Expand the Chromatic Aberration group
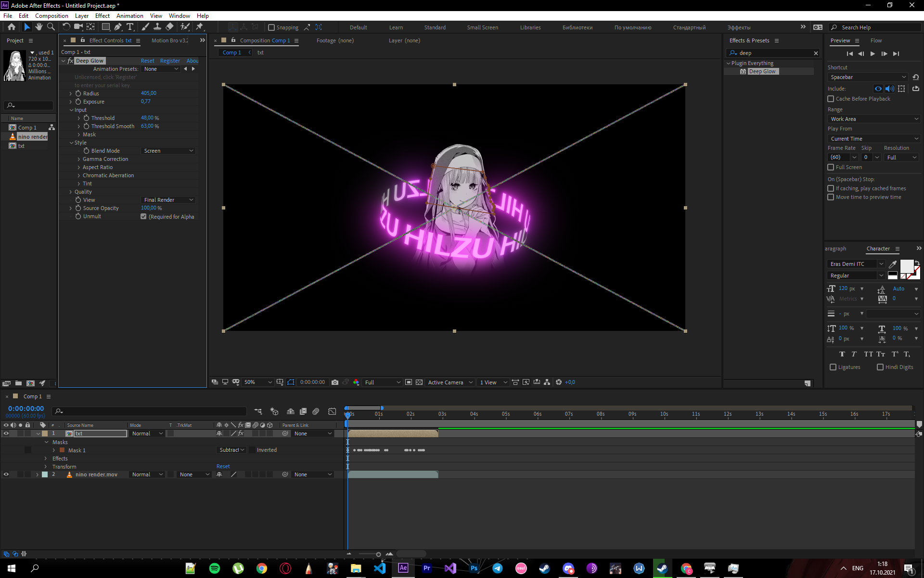 [79, 175]
